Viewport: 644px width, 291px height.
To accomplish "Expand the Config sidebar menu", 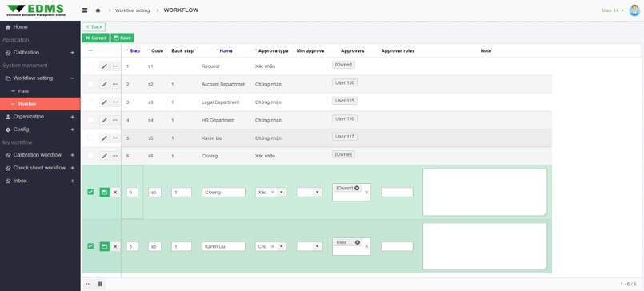I will tap(72, 130).
